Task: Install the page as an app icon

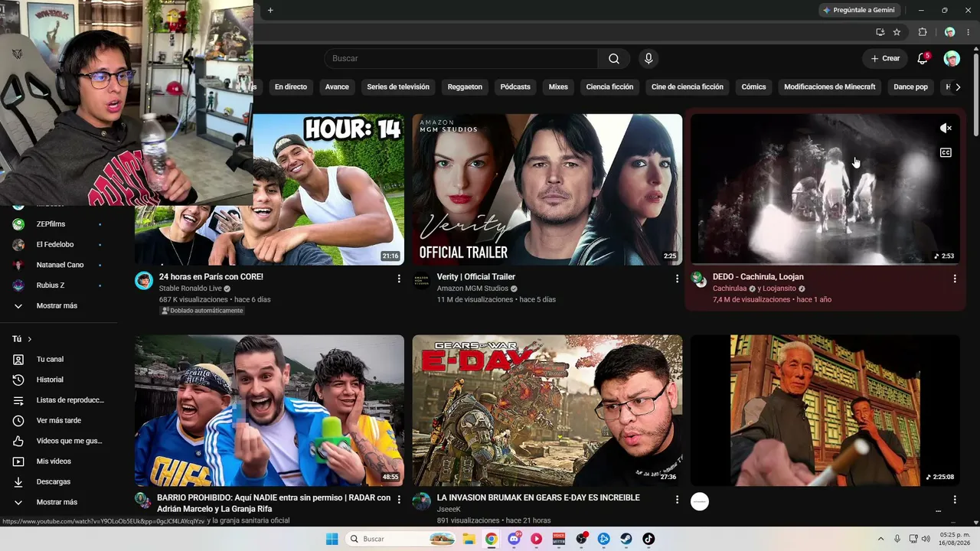Action: [x=880, y=32]
